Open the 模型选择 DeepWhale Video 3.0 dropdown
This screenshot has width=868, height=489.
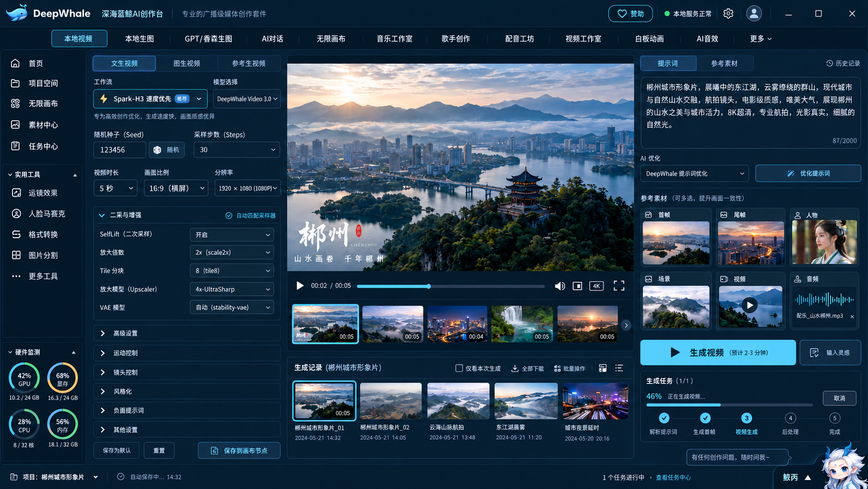(x=247, y=99)
